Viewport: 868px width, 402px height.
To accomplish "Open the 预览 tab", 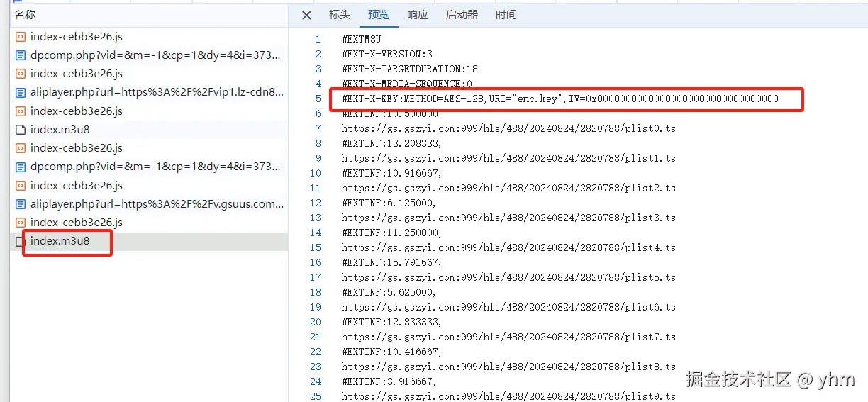I will [379, 15].
